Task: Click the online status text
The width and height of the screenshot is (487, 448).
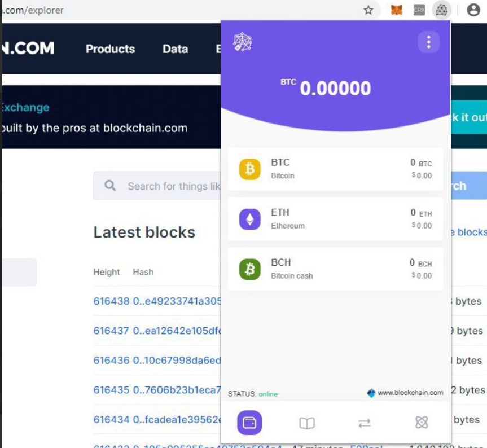Action: coord(268,394)
